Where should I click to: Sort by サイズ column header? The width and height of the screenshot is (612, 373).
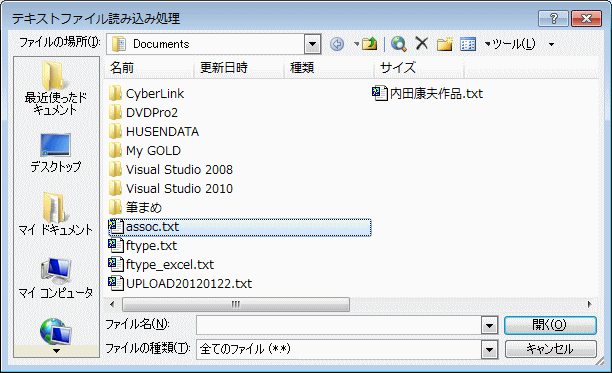pos(419,68)
